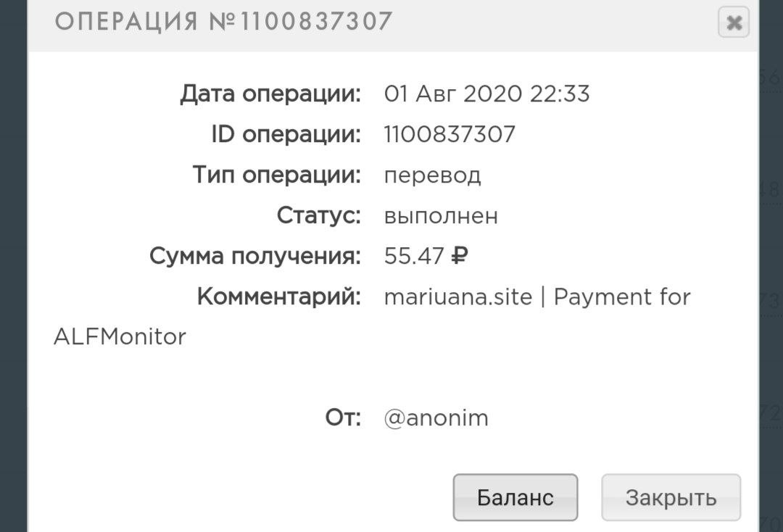This screenshot has width=783, height=532.
Task: Click the ruble currency symbol after the amount
Action: click(x=460, y=256)
